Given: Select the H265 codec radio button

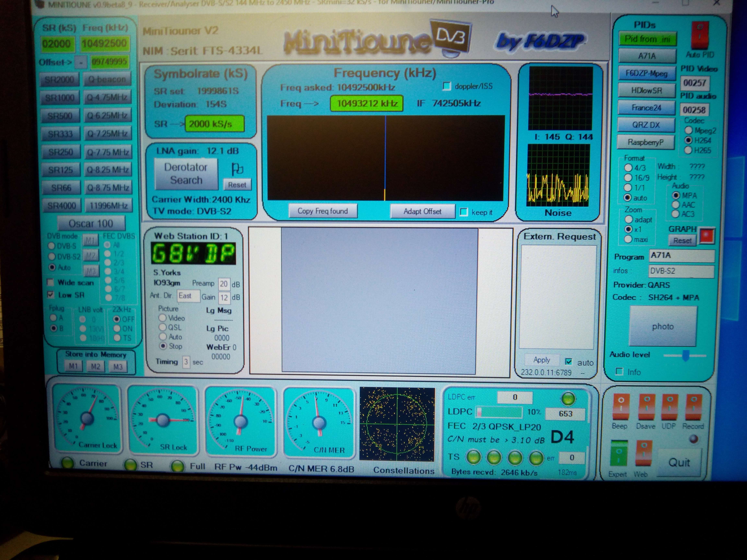Looking at the screenshot, I should 688,150.
